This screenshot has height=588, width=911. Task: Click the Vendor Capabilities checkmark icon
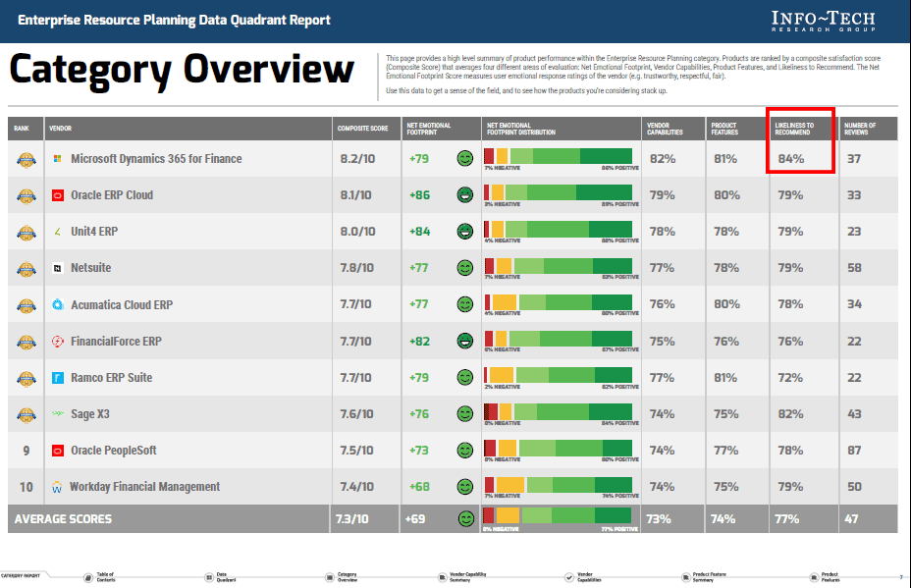[x=568, y=577]
